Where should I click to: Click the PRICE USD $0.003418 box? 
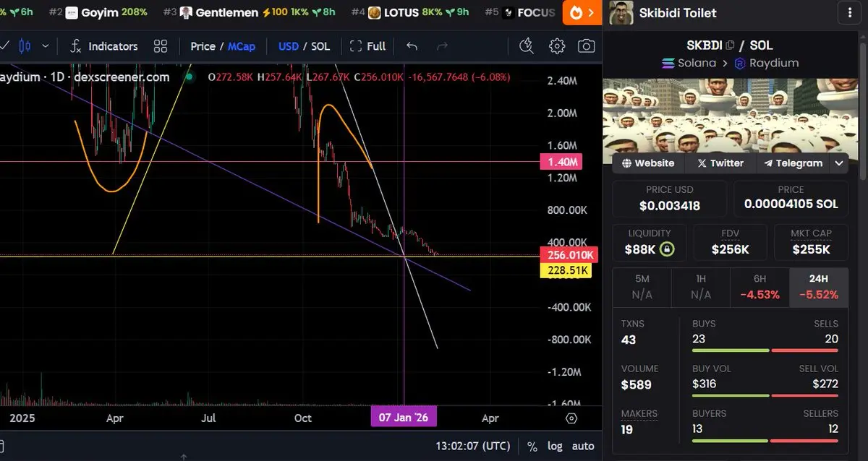tap(670, 199)
